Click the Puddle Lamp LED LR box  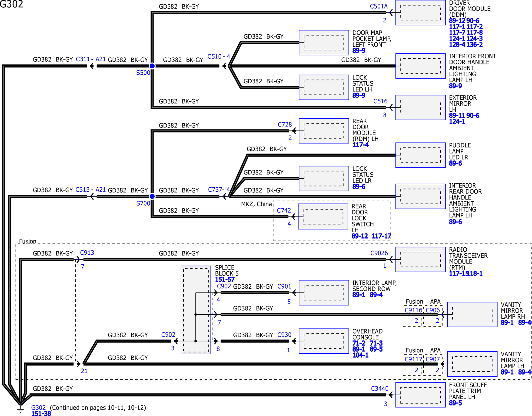click(421, 155)
